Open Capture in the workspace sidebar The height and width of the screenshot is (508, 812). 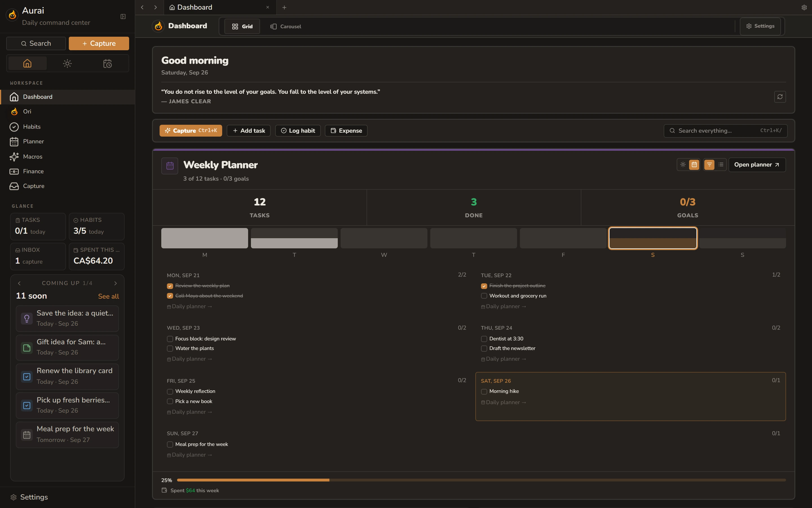point(67,186)
